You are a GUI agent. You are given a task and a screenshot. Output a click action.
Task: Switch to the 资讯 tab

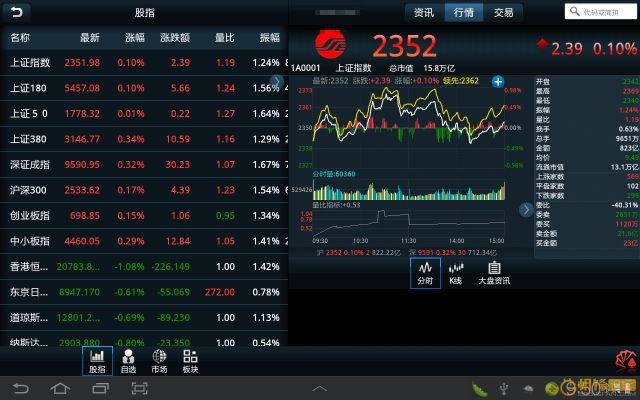pos(424,12)
